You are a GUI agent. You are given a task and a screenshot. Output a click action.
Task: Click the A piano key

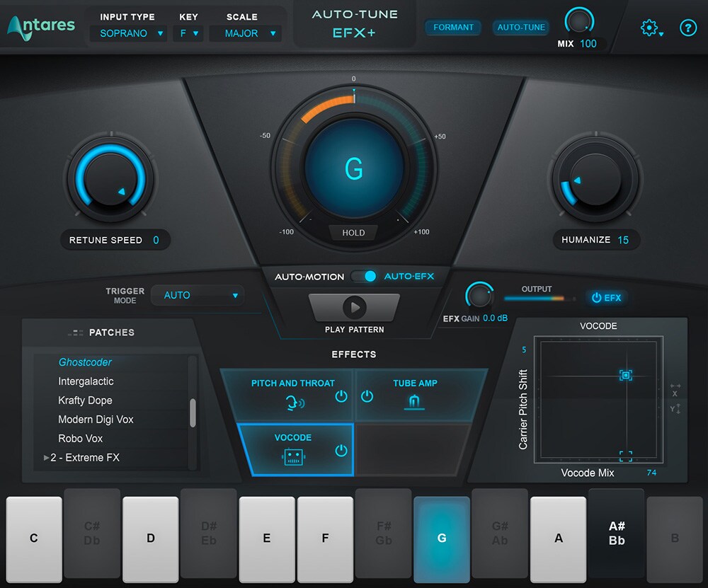558,538
